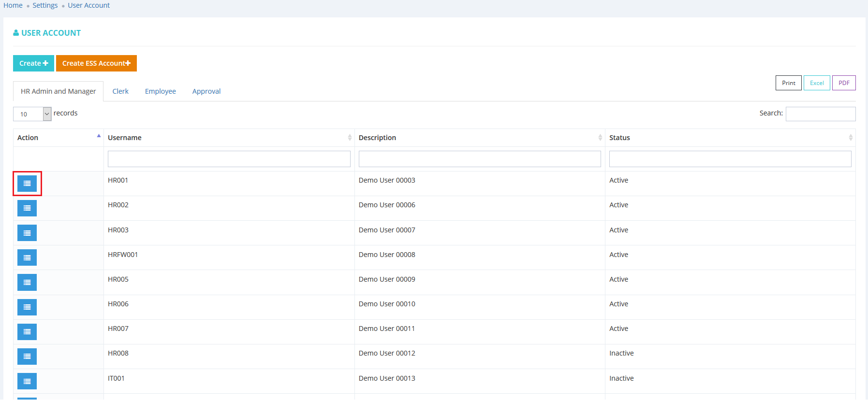Go to Settings breadcrumb link
The image size is (868, 400).
[x=45, y=5]
